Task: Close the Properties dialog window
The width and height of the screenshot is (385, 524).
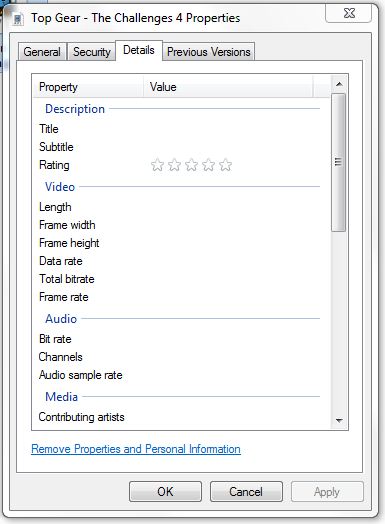Action: click(349, 13)
